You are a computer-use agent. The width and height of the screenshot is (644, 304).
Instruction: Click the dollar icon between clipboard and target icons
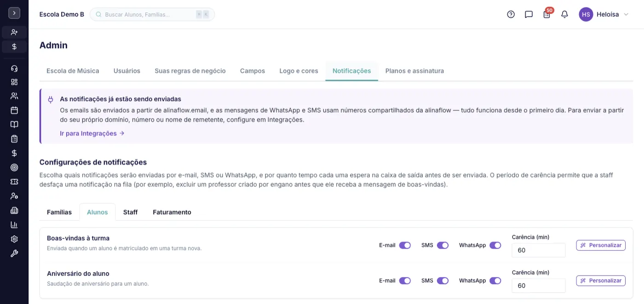14,153
